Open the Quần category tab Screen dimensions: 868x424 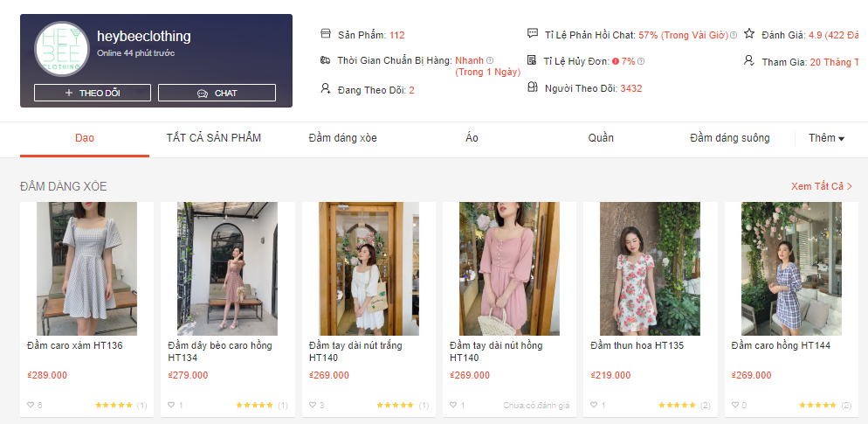coord(601,138)
